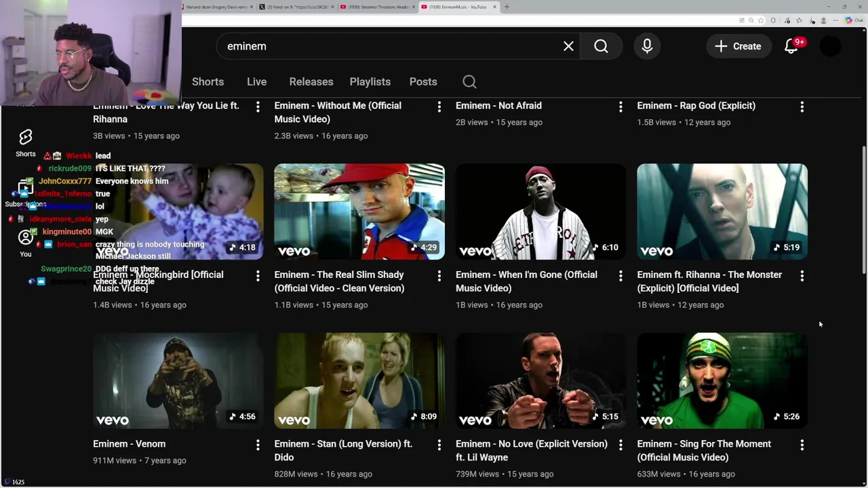Open The Monster (Explicit) title link
Viewport: 868px width, 488px height.
point(709,281)
